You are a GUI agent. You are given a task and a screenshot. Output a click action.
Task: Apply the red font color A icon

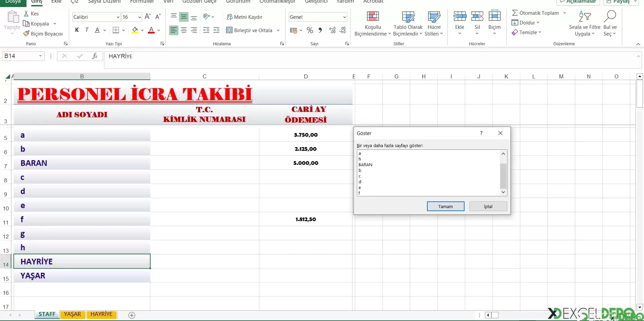[151, 30]
